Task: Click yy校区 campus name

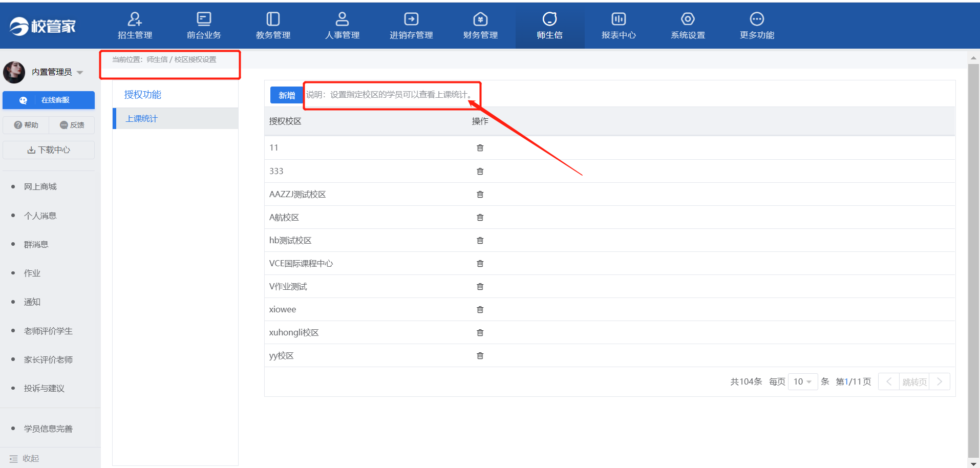Action: point(281,355)
